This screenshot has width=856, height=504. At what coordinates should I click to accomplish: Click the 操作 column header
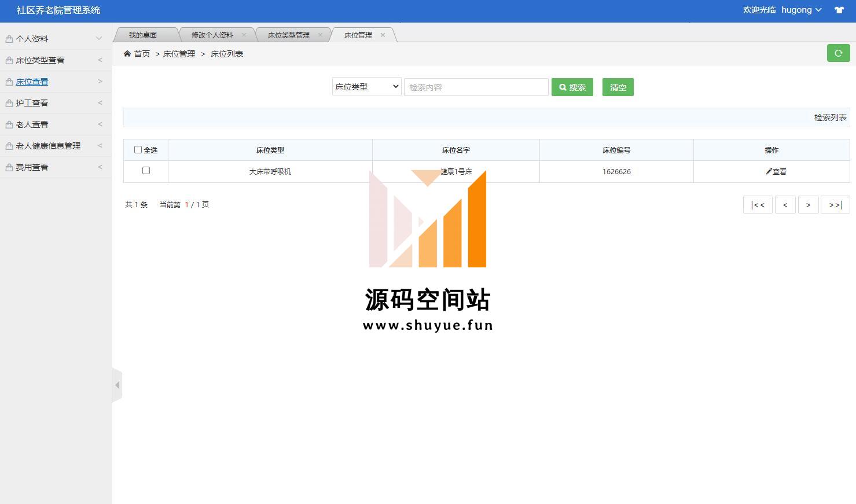[771, 150]
